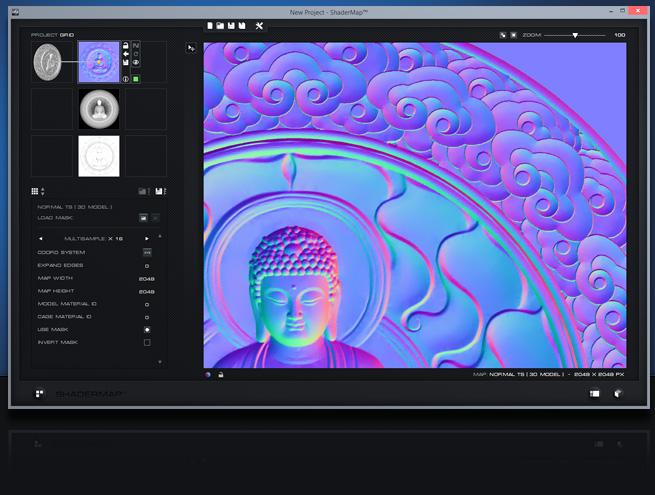Clear the loaded mask with the dimmed x button
The height and width of the screenshot is (495, 655).
pyautogui.click(x=155, y=218)
